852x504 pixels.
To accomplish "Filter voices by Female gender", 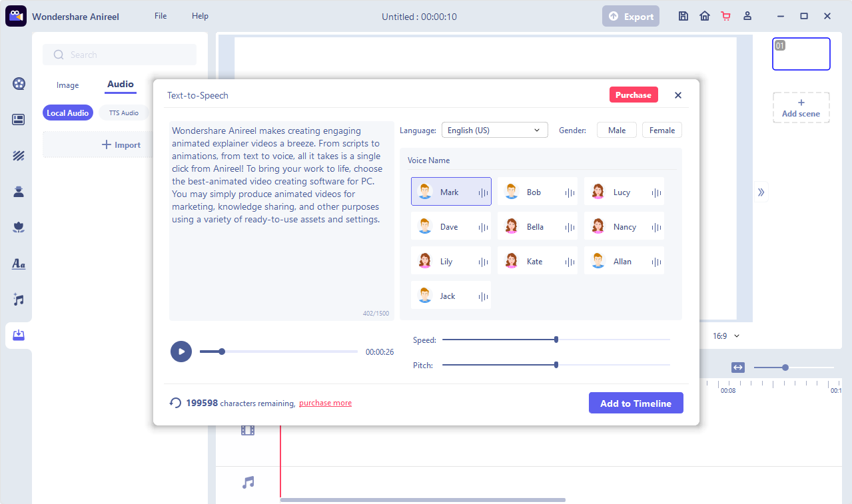I will click(x=662, y=130).
